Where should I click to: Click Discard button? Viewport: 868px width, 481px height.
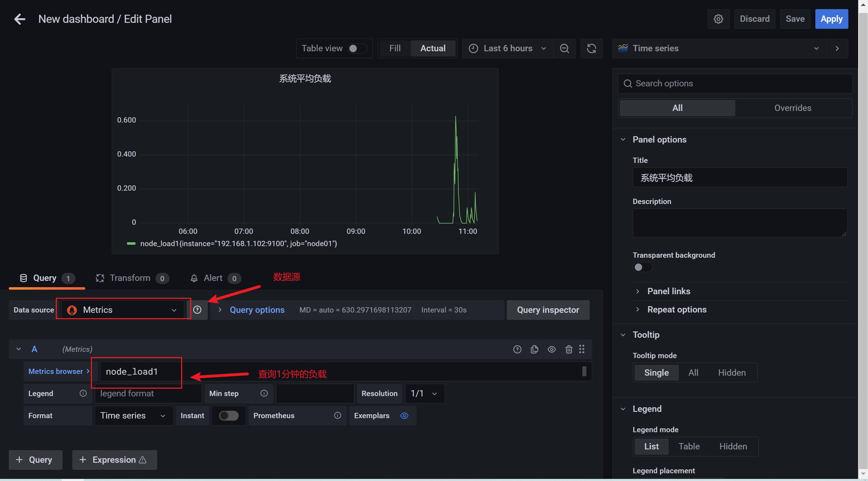(755, 19)
